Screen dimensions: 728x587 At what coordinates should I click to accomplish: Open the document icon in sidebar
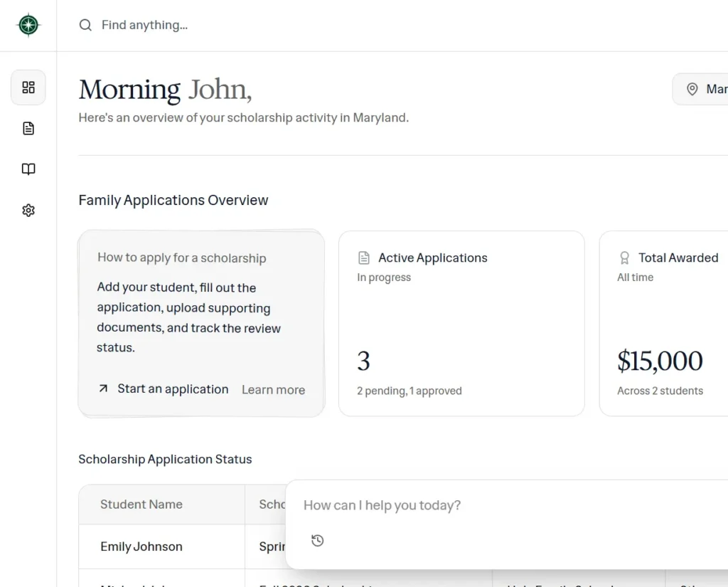(x=28, y=128)
